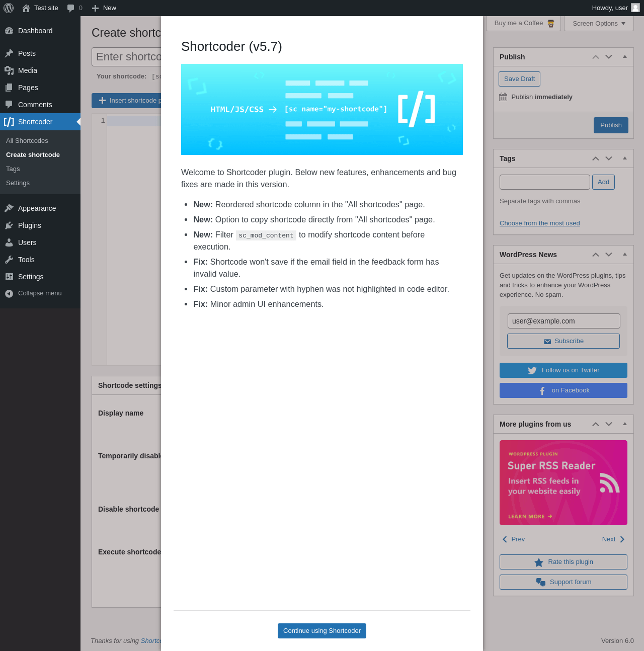Open Settings submenu under Shortcoder
Image resolution: width=644 pixels, height=651 pixels.
click(x=18, y=183)
